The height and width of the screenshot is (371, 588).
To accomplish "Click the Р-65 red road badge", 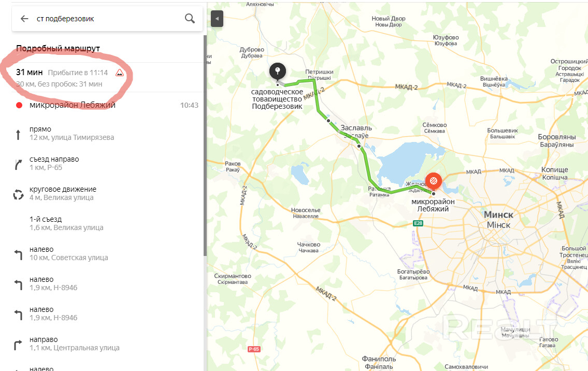I will (x=254, y=349).
